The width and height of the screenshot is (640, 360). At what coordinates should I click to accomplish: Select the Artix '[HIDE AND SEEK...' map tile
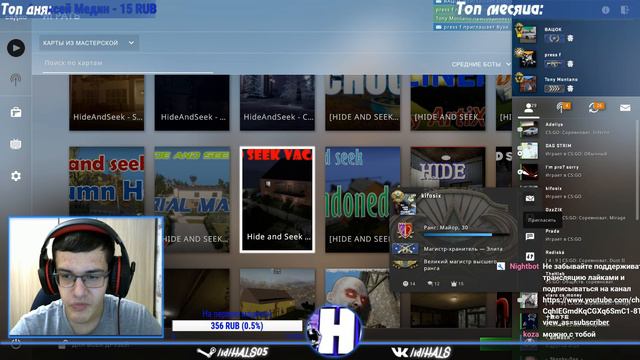448,103
